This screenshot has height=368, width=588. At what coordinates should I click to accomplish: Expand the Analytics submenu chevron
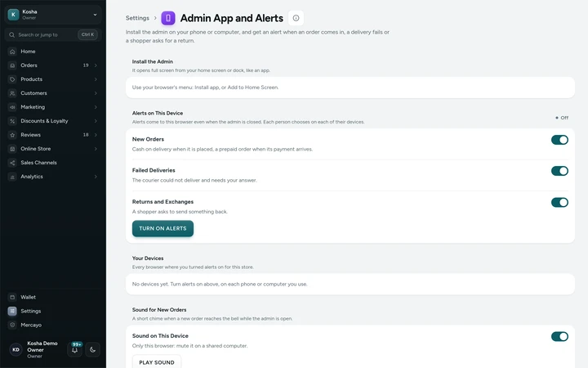point(96,177)
